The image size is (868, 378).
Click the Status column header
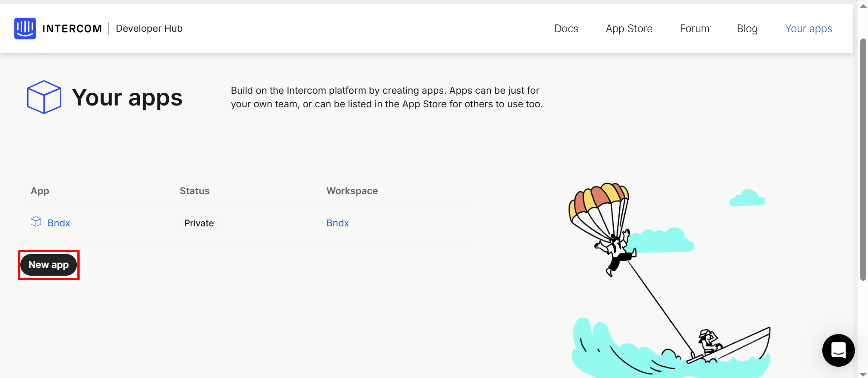(x=194, y=191)
